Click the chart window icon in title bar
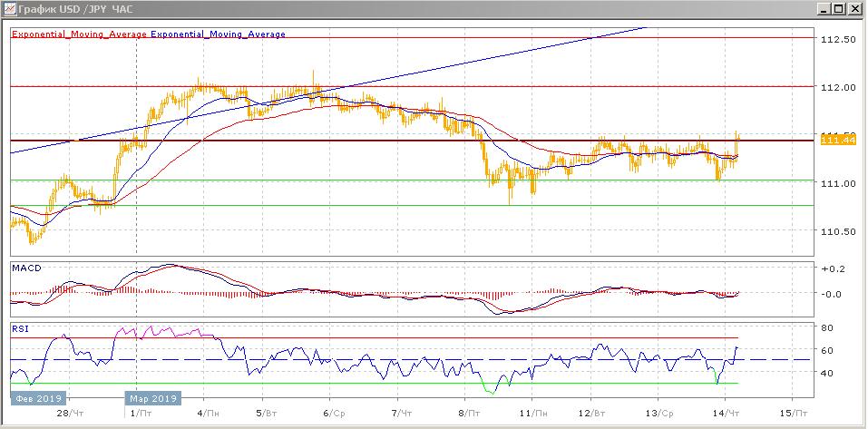This screenshot has width=868, height=429. coord(9,9)
